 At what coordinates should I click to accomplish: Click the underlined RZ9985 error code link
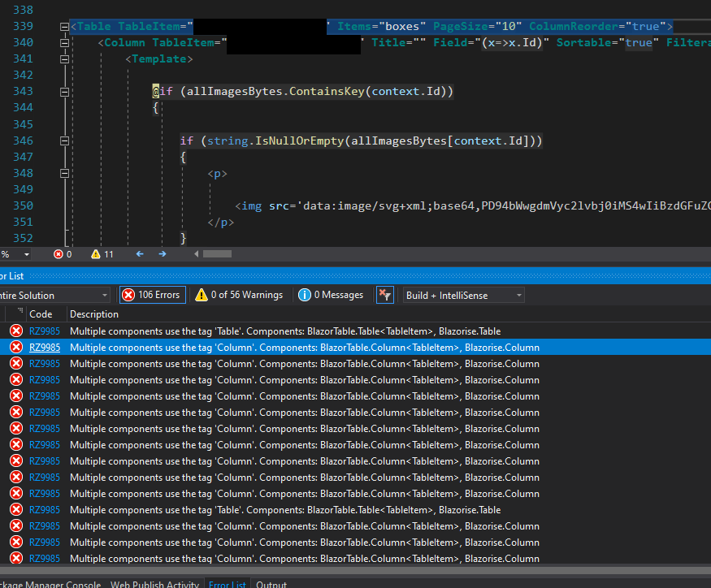[45, 347]
